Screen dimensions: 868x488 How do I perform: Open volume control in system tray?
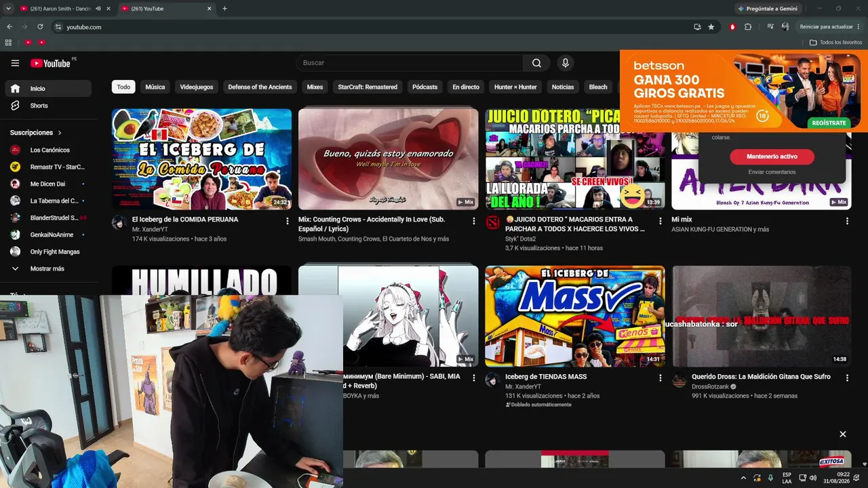812,478
